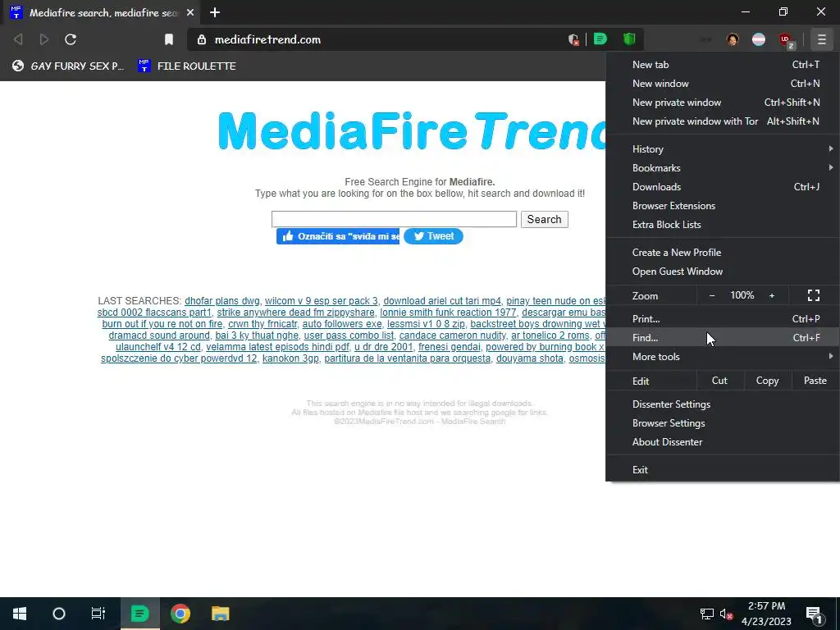
Task: Open the blocked-content shield icon with red mark
Action: (573, 39)
